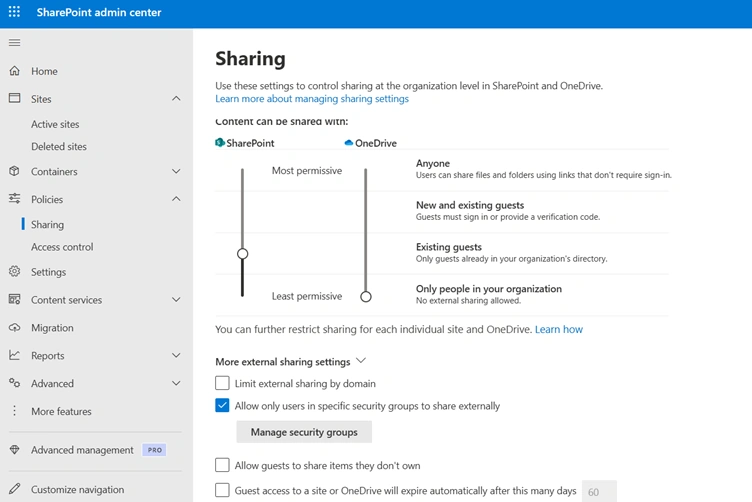Open Advanced management page
752x502 pixels.
point(82,450)
